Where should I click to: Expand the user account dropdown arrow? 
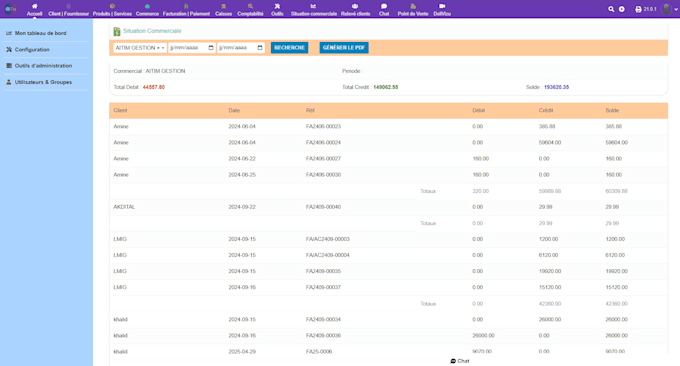[676, 9]
